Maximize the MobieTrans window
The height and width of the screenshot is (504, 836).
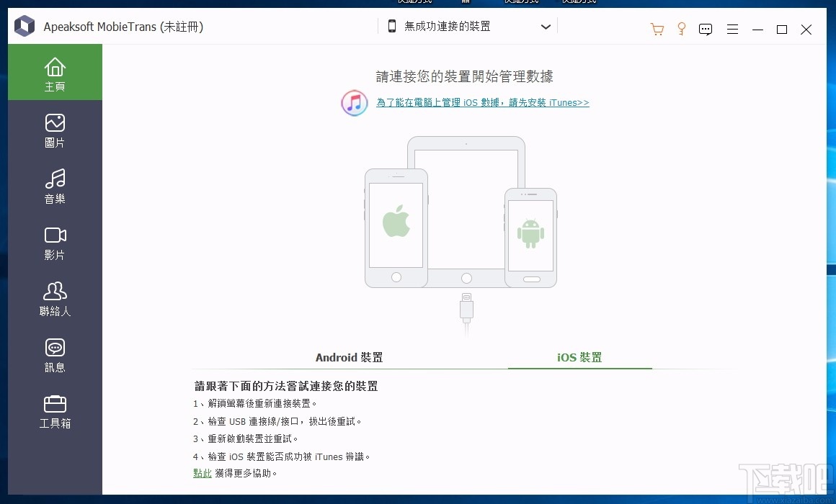[782, 30]
